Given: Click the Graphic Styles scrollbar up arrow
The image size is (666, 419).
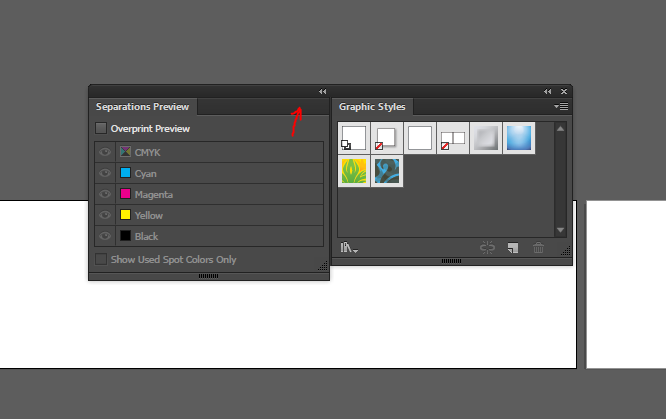Looking at the screenshot, I should point(560,128).
